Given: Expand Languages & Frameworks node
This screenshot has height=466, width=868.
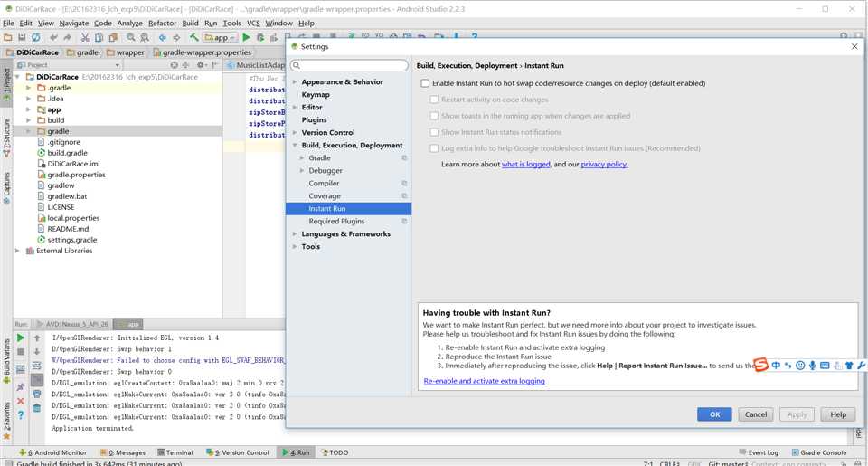Looking at the screenshot, I should point(295,233).
